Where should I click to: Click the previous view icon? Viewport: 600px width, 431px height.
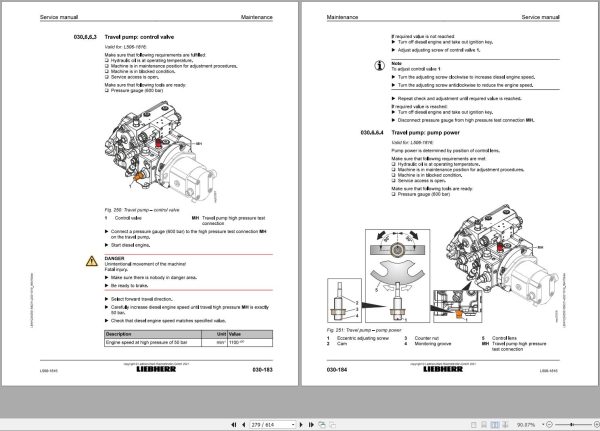322,424
